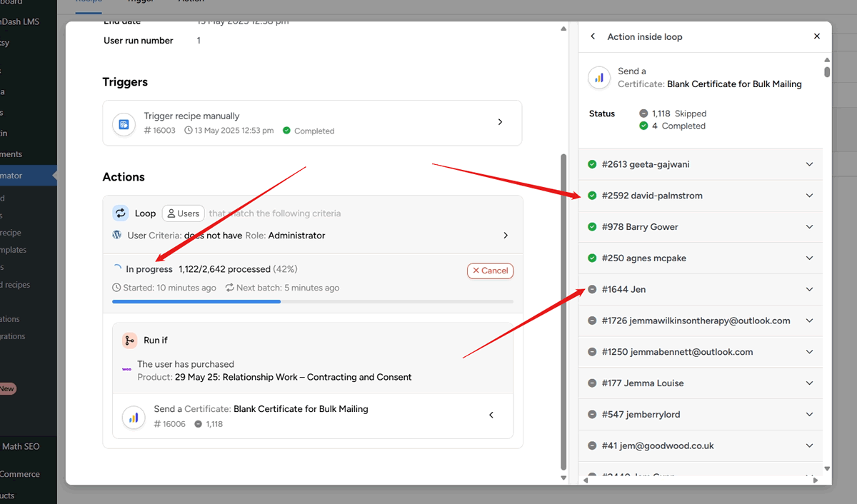Click the green Completed icon on trigger

pos(286,131)
